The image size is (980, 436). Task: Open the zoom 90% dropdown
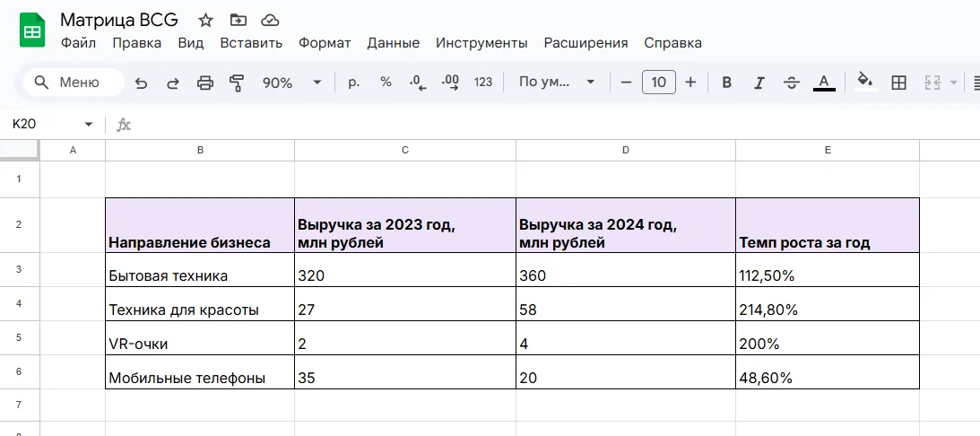click(292, 83)
